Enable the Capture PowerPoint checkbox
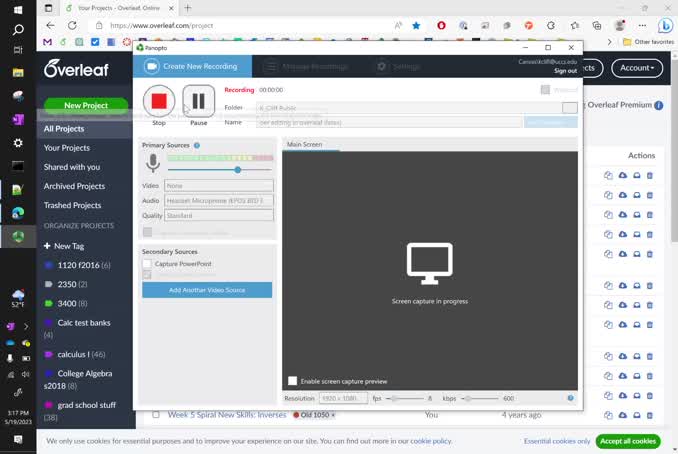The image size is (678, 454). (x=147, y=264)
